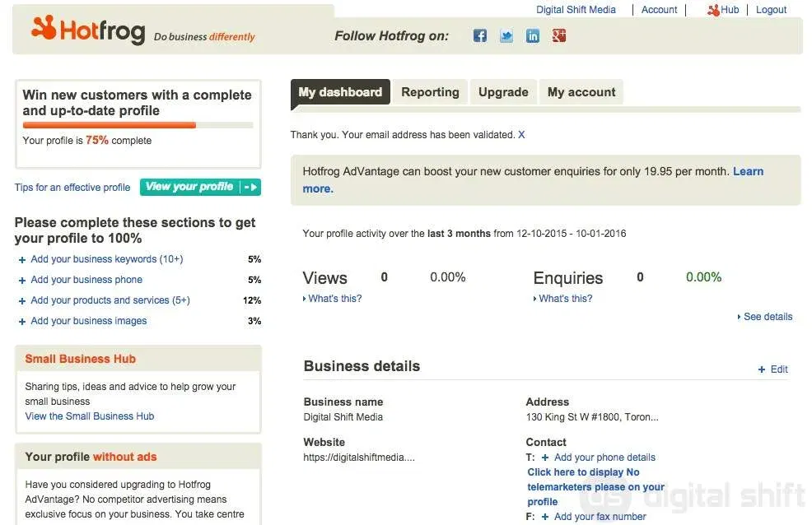The image size is (812, 525).
Task: Open the My account tab
Action: (x=581, y=91)
